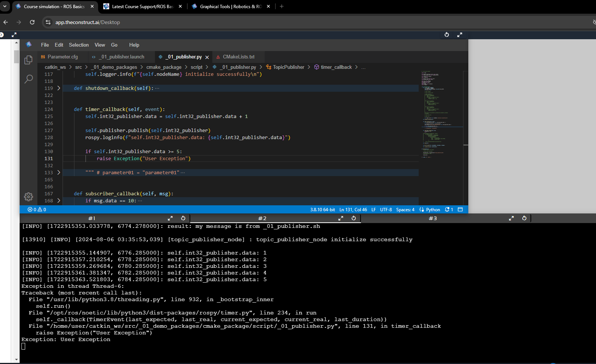Maximize terminal #3 with expand icon

point(511,218)
